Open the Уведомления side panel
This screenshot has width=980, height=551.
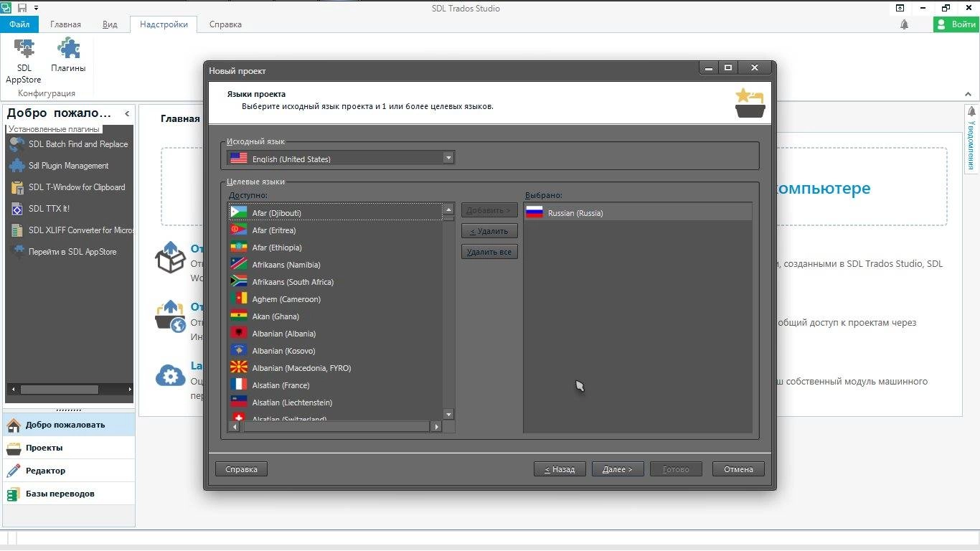coord(971,139)
